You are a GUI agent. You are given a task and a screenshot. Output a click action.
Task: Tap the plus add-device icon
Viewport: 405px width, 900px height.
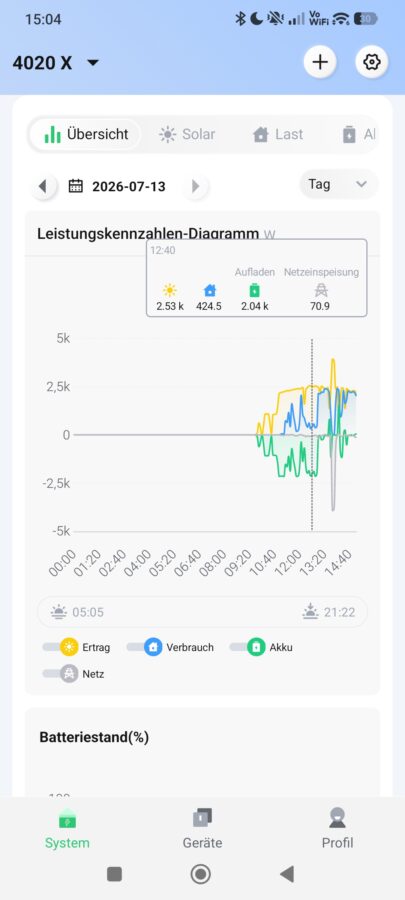[x=320, y=61]
